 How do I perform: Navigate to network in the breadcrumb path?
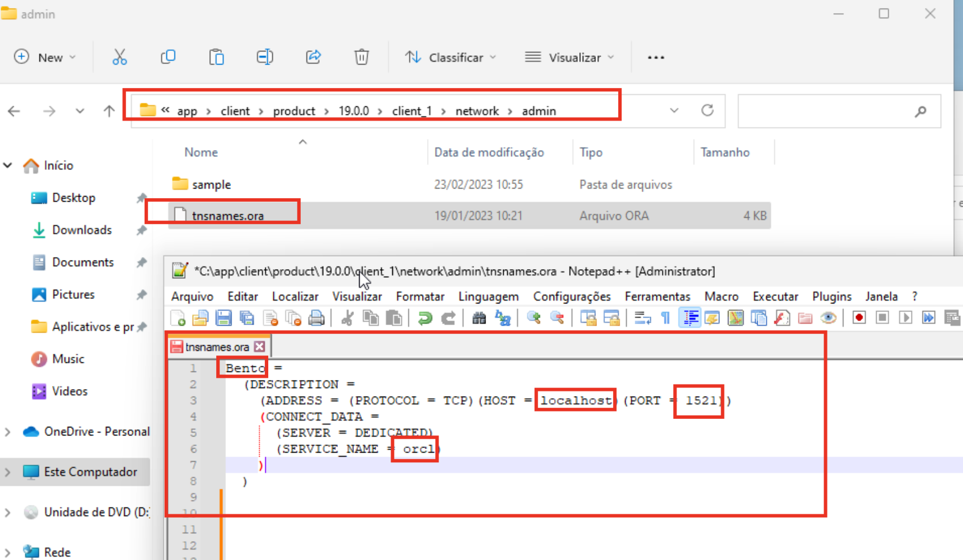tap(477, 110)
